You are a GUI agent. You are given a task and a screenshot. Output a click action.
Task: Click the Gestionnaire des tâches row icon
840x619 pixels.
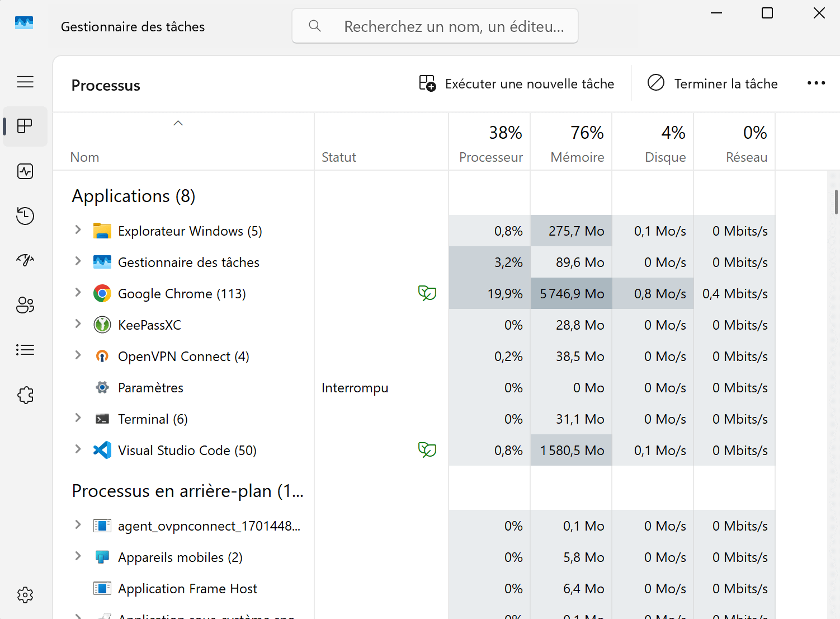[x=102, y=261]
